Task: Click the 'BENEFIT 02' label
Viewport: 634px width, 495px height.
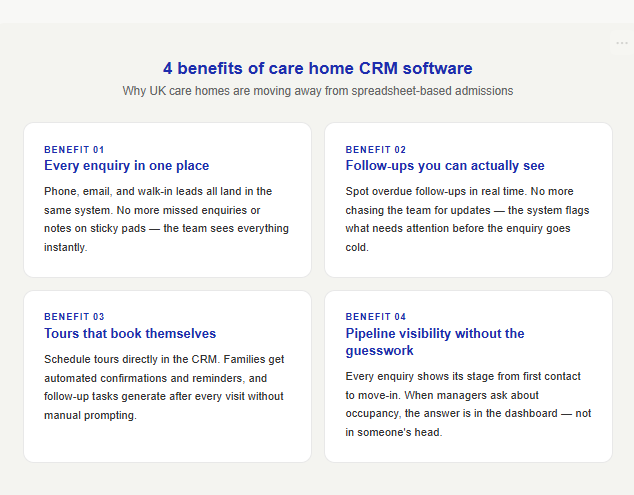Action: coord(376,150)
